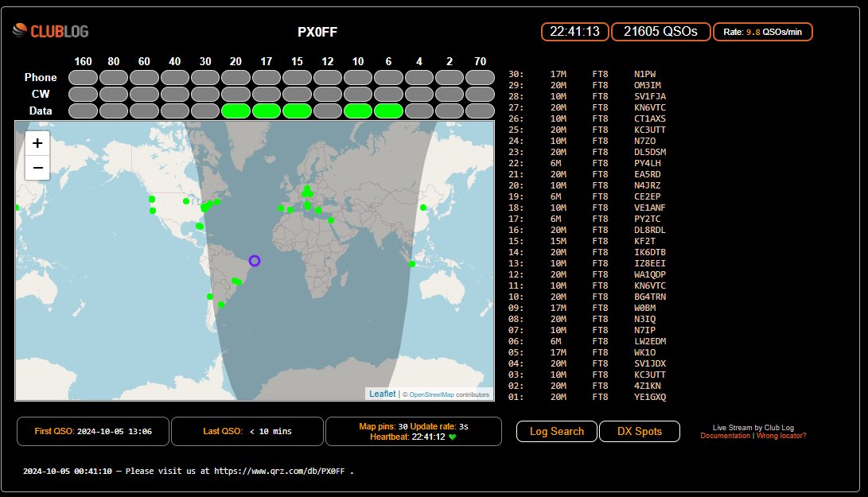Click callsign OM3IM in row 29
Screen dimensions: 868x497
(648, 85)
